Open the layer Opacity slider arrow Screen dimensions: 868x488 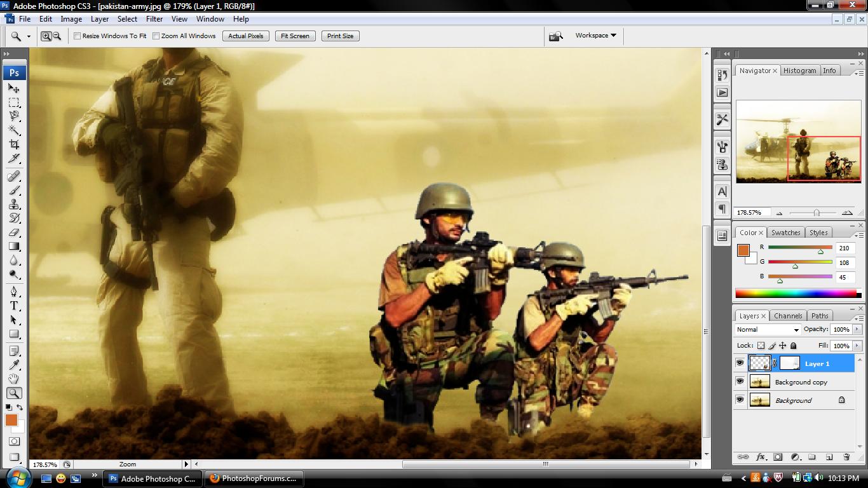[857, 329]
